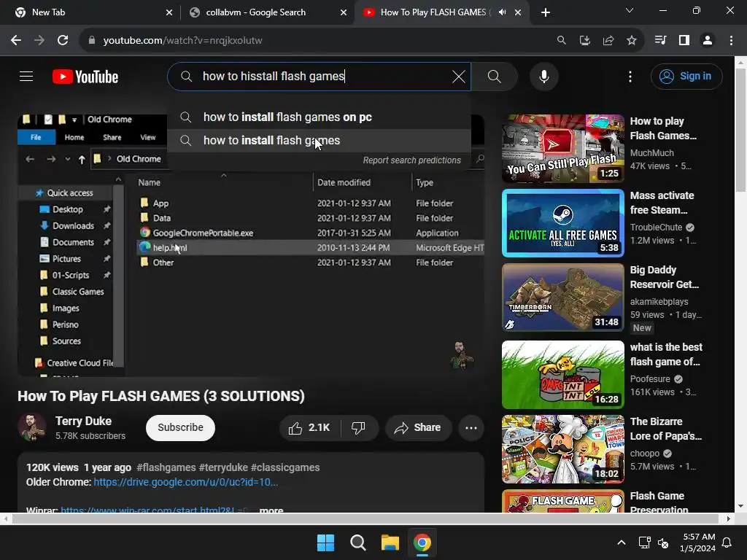Open more actions ellipsis under video
747x560 pixels.
pos(471,427)
